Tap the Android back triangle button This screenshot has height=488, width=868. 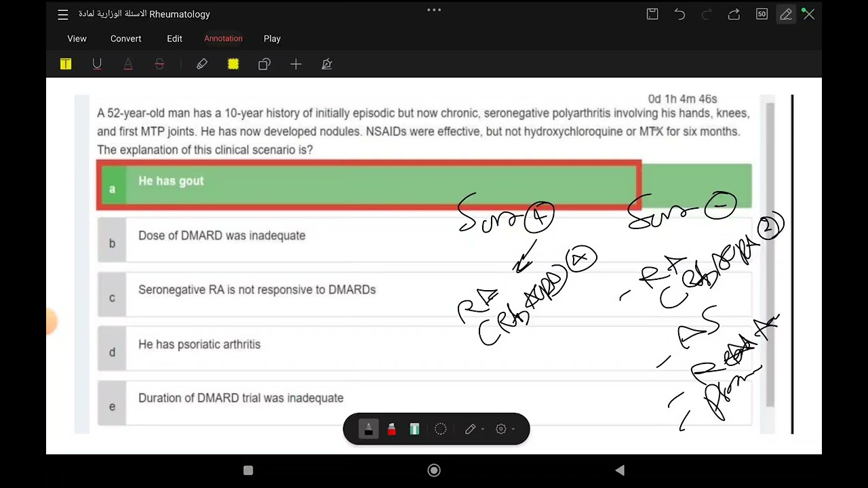[619, 470]
